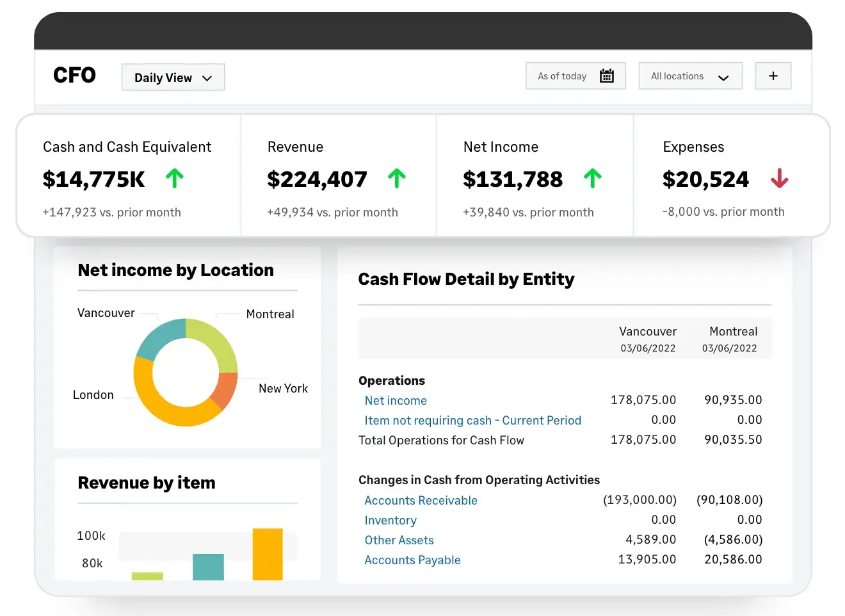Open Item not requiring cash - Current Period
The height and width of the screenshot is (616, 845).
472,421
